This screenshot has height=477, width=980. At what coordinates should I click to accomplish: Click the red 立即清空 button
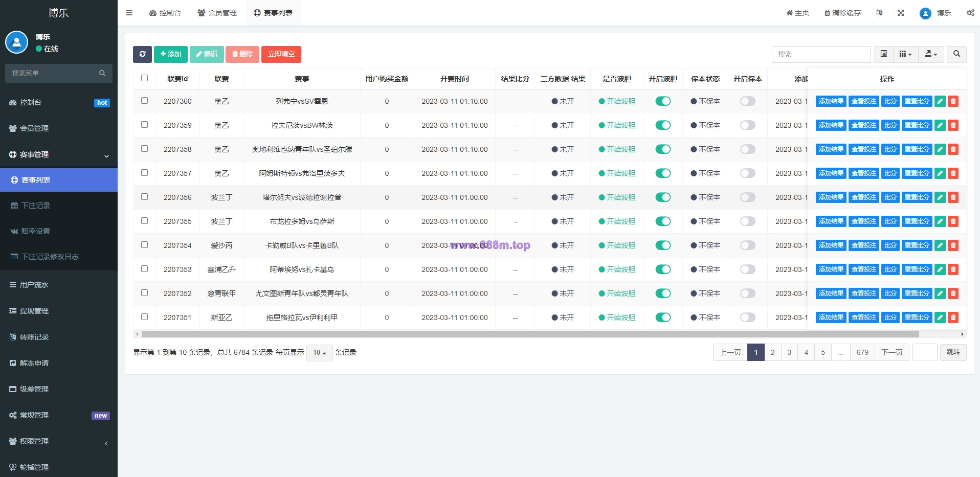(281, 54)
